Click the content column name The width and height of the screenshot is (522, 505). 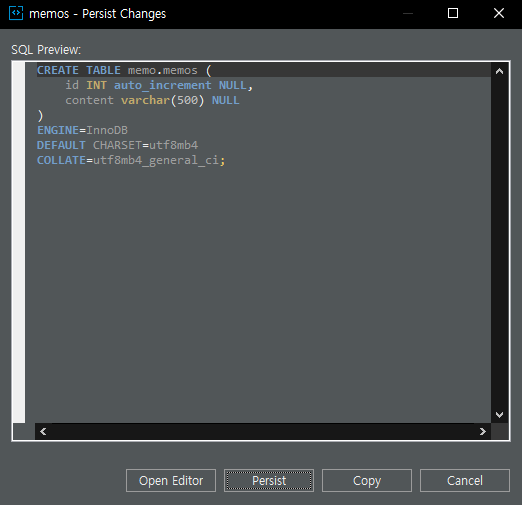point(89,100)
